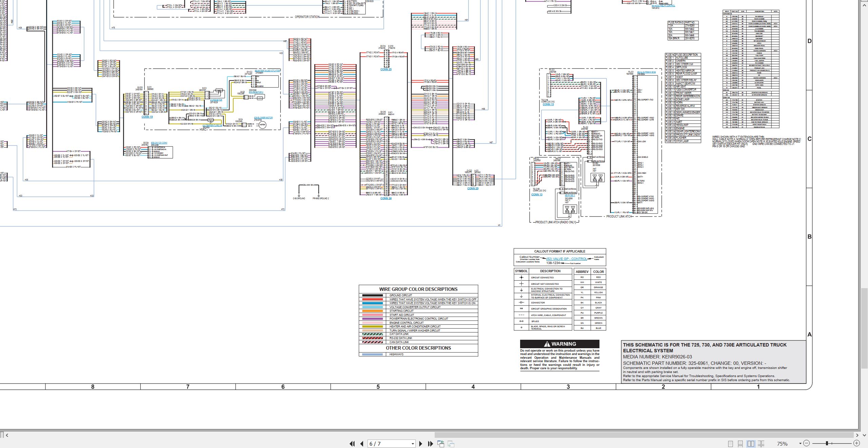The image size is (868, 448).
Task: Switch to single page view
Action: [x=730, y=444]
